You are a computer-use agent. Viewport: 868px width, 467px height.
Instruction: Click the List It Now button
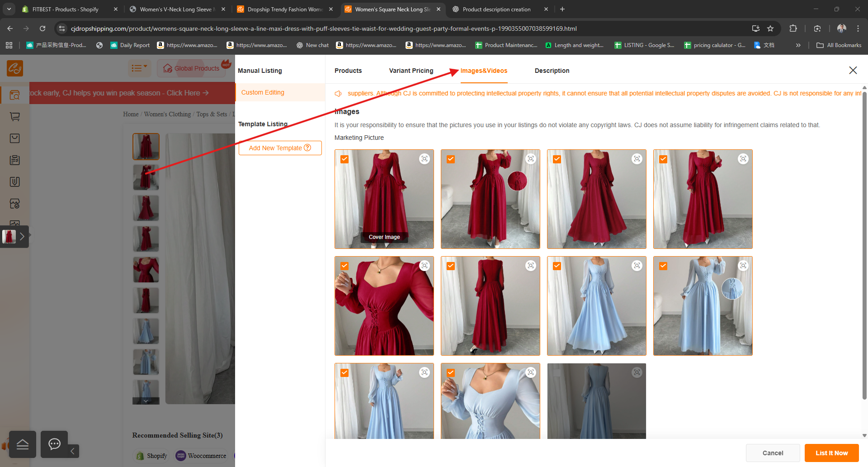pyautogui.click(x=831, y=453)
